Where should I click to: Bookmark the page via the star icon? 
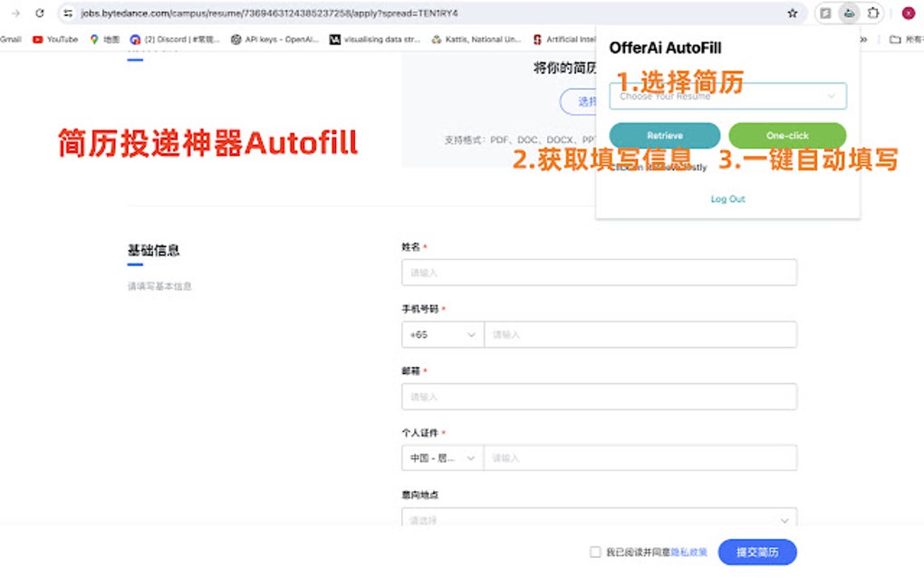point(792,14)
